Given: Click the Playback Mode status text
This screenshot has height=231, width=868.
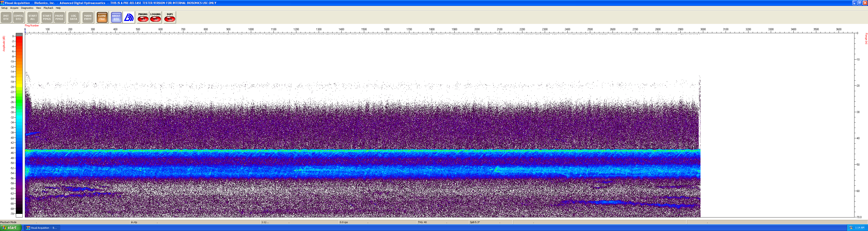Looking at the screenshot, I should click(x=8, y=222).
